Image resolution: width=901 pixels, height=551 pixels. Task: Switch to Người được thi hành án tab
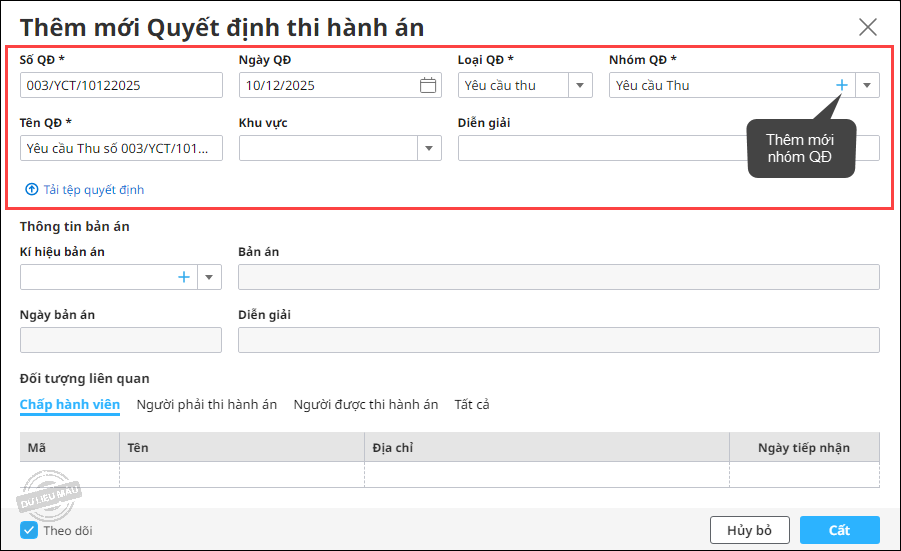pyautogui.click(x=365, y=404)
